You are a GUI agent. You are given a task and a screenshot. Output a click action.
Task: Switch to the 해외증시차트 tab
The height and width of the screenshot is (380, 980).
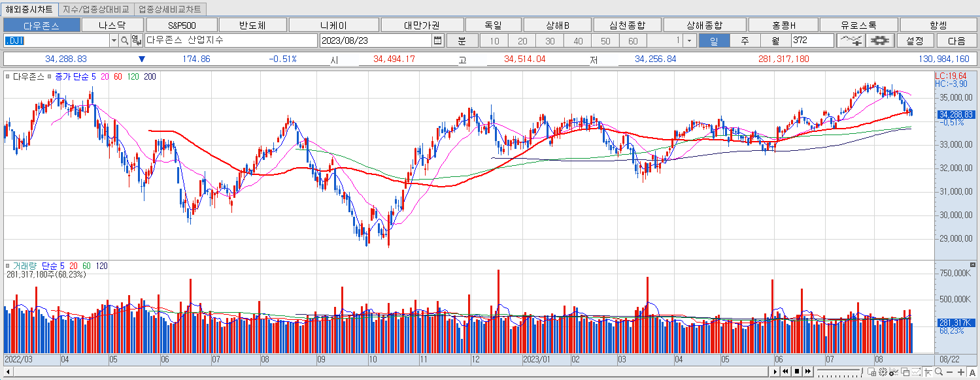[x=29, y=9]
